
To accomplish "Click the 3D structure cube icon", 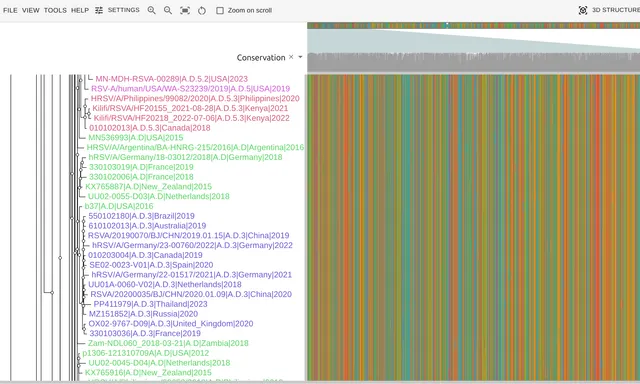I will (x=583, y=10).
